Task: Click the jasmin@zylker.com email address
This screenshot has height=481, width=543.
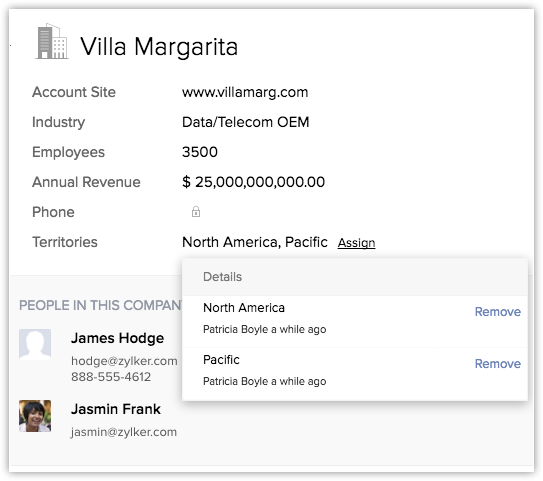Action: click(x=124, y=432)
